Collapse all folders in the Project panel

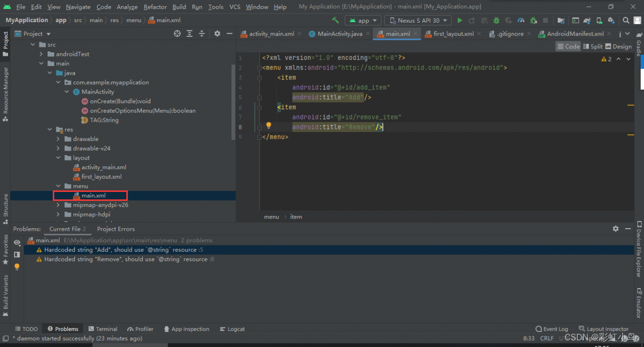(202, 34)
